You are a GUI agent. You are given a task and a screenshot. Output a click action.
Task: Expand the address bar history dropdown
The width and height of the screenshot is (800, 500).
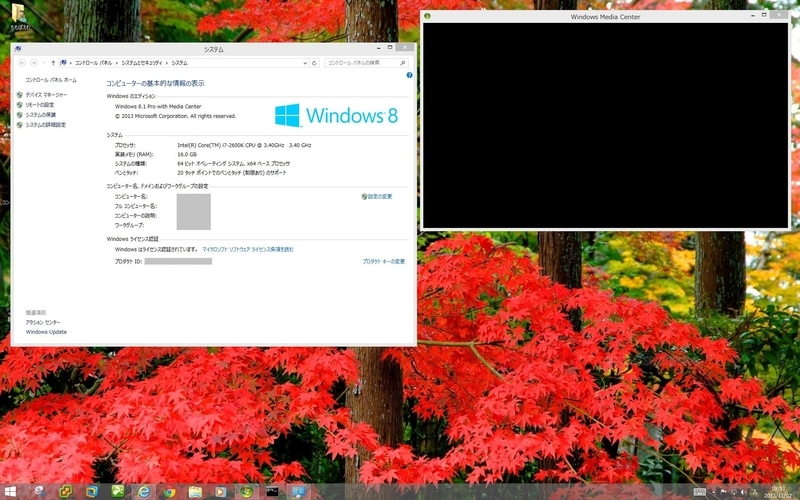pyautogui.click(x=305, y=63)
